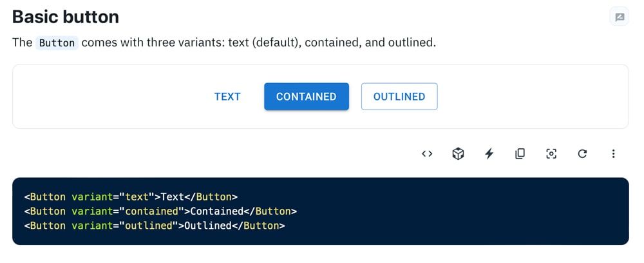The image size is (644, 263).
Task: Click empty area left of TEXT button
Action: pos(109,97)
